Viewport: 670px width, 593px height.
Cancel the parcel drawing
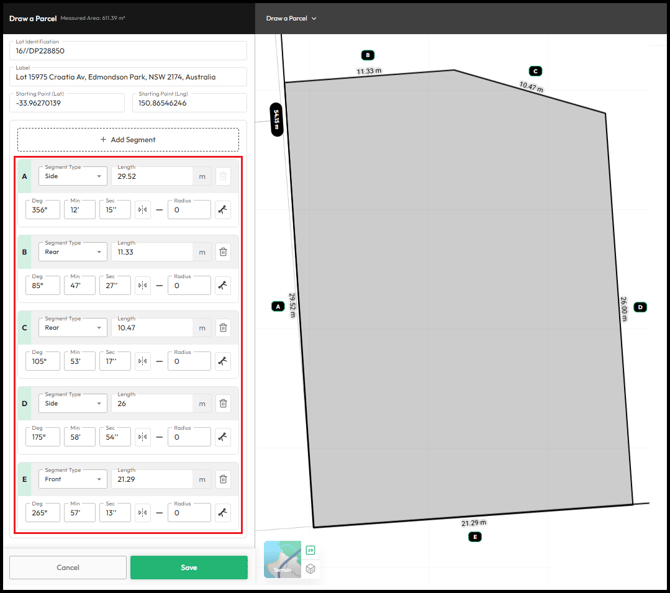pyautogui.click(x=68, y=567)
